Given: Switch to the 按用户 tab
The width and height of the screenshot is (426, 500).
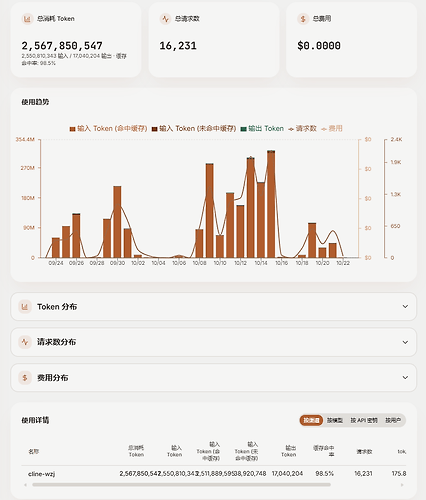Looking at the screenshot, I should [x=393, y=420].
